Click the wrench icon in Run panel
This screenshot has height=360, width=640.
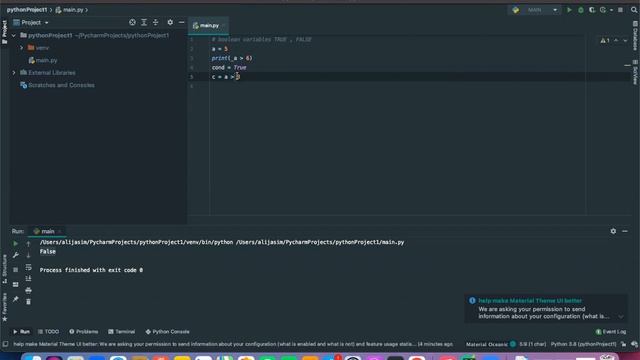(x=16, y=255)
